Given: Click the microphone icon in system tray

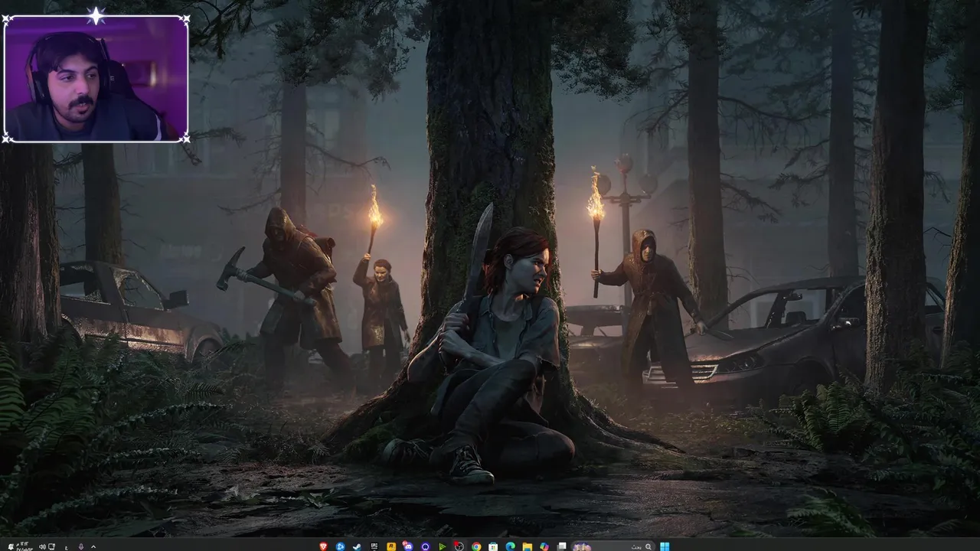Looking at the screenshot, I should 81,546.
